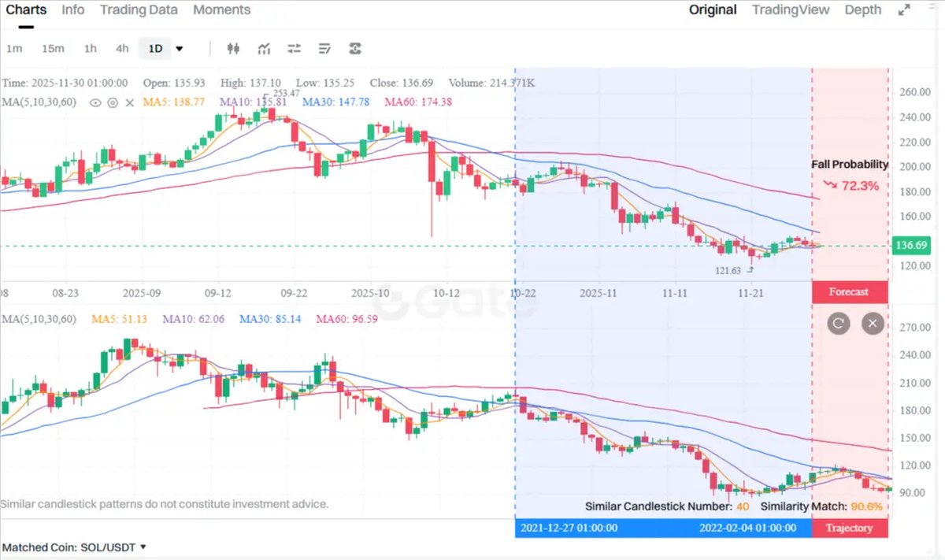Select the 4h timeframe
945x560 pixels.
click(122, 49)
